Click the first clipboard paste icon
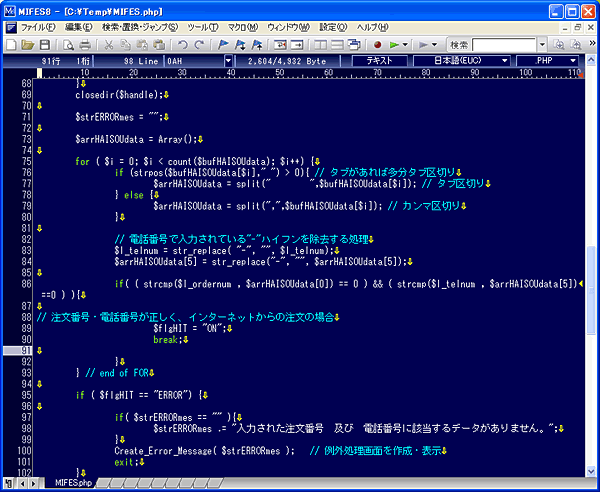This screenshot has height=492, width=600. [x=142, y=45]
